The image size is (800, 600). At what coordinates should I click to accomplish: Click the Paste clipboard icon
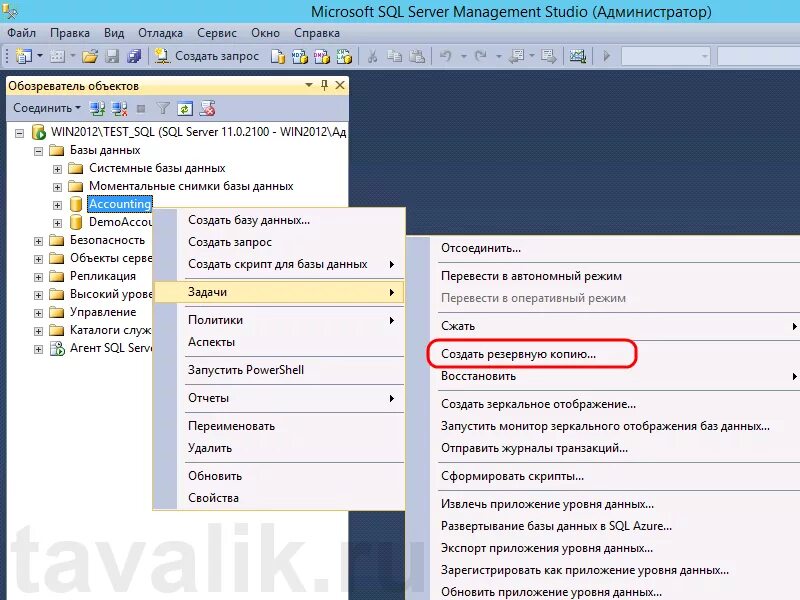point(417,56)
